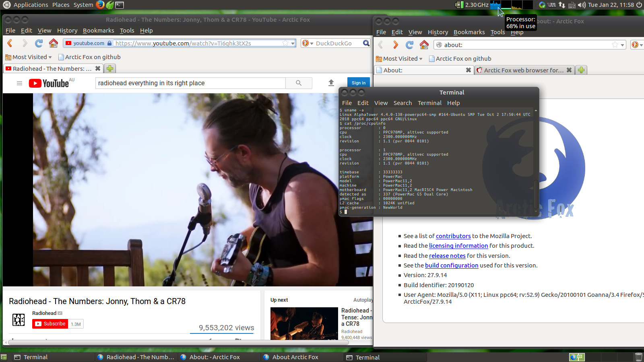The width and height of the screenshot is (644, 362).
Task: Expand Most Visited in YouTube window
Action: [29, 57]
